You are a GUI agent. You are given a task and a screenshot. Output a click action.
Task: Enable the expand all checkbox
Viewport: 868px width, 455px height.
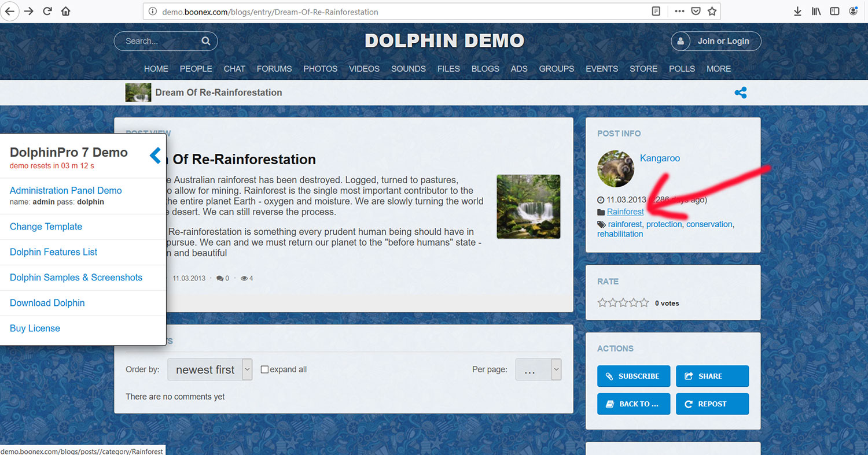click(264, 370)
